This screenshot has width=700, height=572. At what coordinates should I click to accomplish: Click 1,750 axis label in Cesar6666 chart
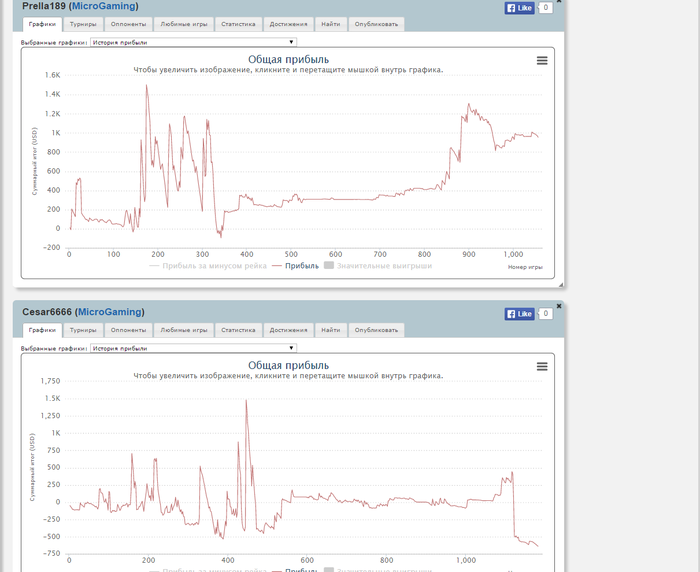click(x=50, y=381)
